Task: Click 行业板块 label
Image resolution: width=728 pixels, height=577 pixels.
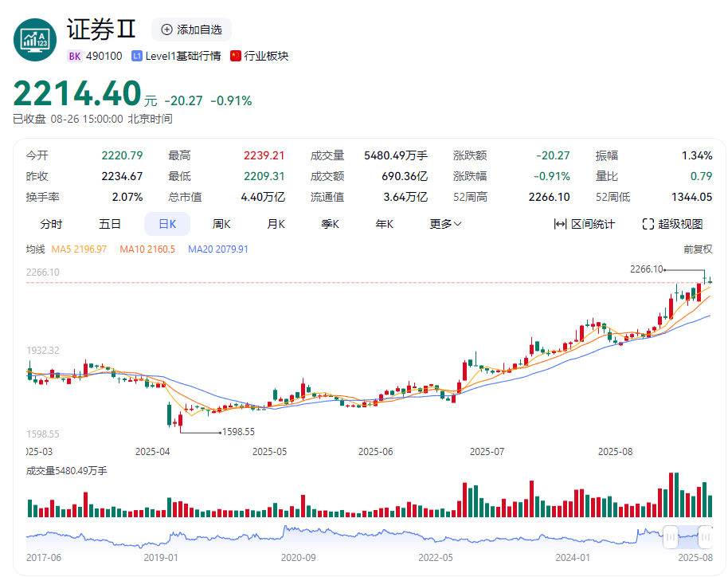Action: click(266, 57)
